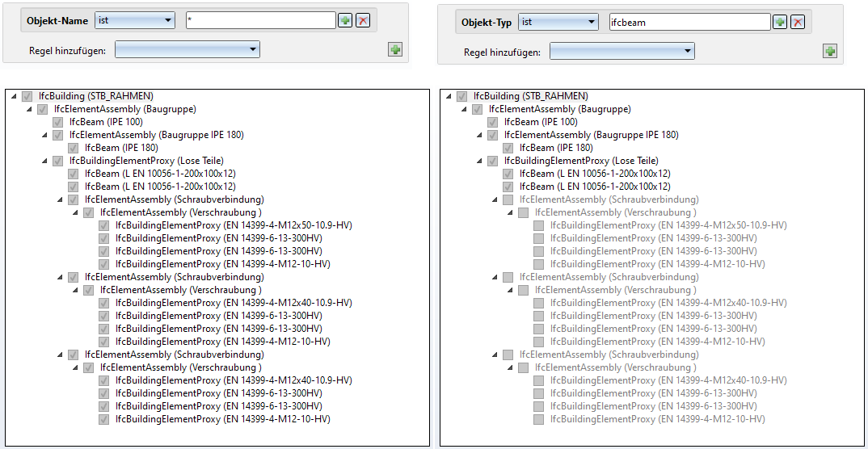Select 'IfcBuildingElementProxy (Lose Teile)' label in Objekt-Name tree
Viewport: 868px width, 449px height.
tap(147, 161)
